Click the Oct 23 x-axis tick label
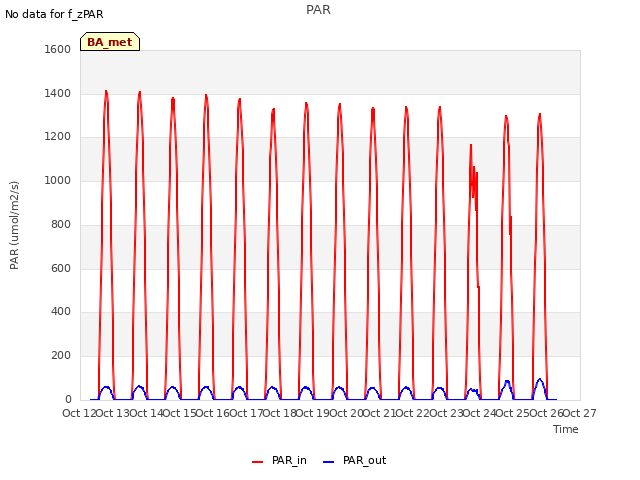 pos(447,413)
